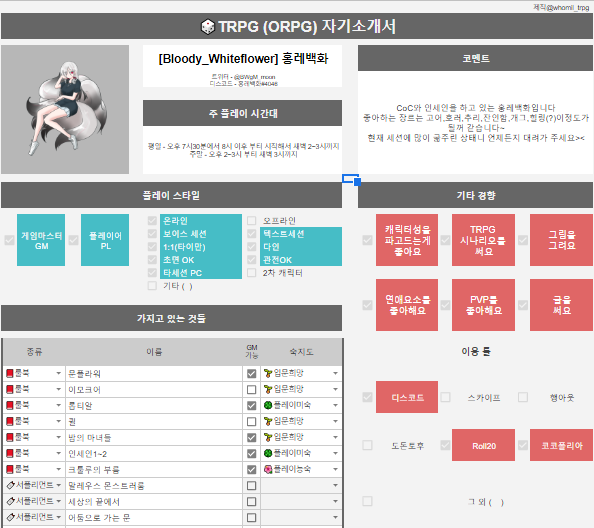Open empty proficiency dropdown for 말레우스 몬스트로룸
The image size is (594, 528).
(335, 486)
